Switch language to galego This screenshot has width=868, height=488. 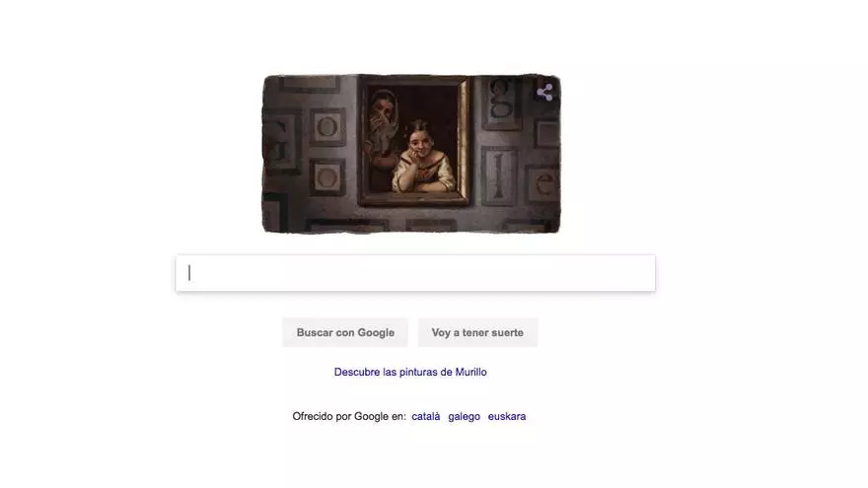[x=464, y=416]
